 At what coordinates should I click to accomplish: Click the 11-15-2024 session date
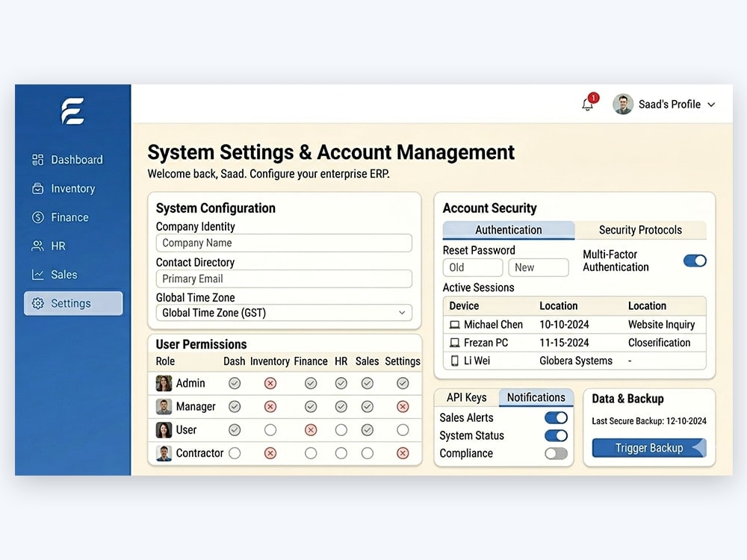tap(564, 343)
